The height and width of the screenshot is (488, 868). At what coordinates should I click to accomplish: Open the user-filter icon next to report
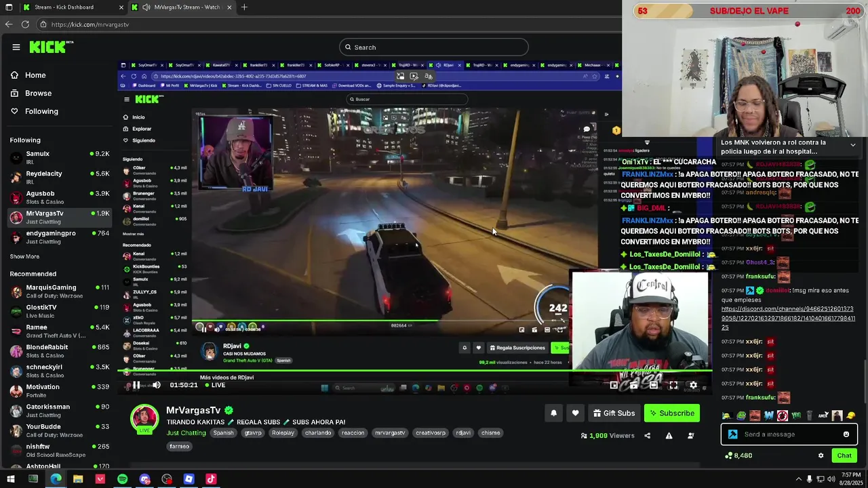pos(691,436)
